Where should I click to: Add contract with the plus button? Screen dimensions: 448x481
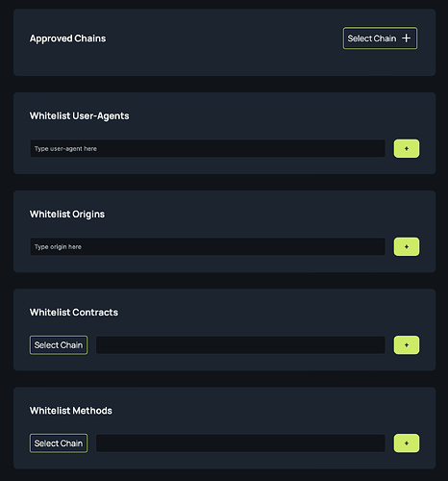pyautogui.click(x=407, y=345)
